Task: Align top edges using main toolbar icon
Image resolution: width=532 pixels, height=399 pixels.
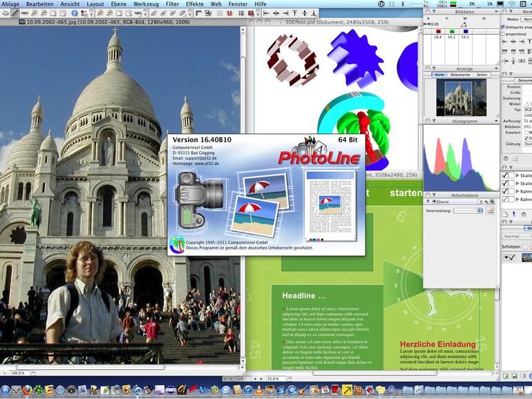Action: [x=295, y=13]
